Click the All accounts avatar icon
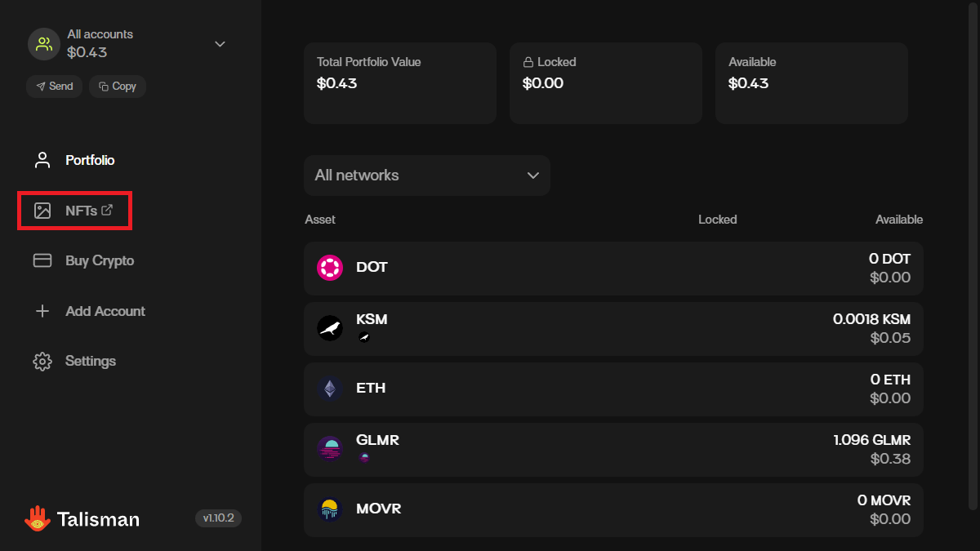980x551 pixels. tap(44, 44)
